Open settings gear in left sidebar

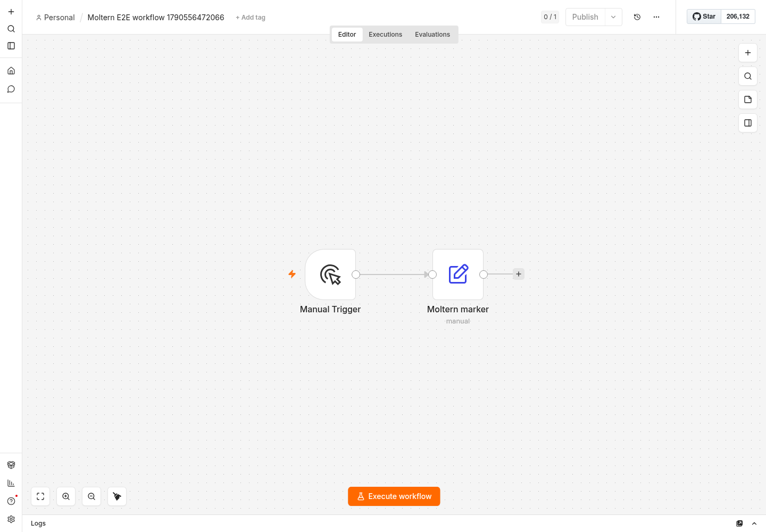tap(11, 519)
